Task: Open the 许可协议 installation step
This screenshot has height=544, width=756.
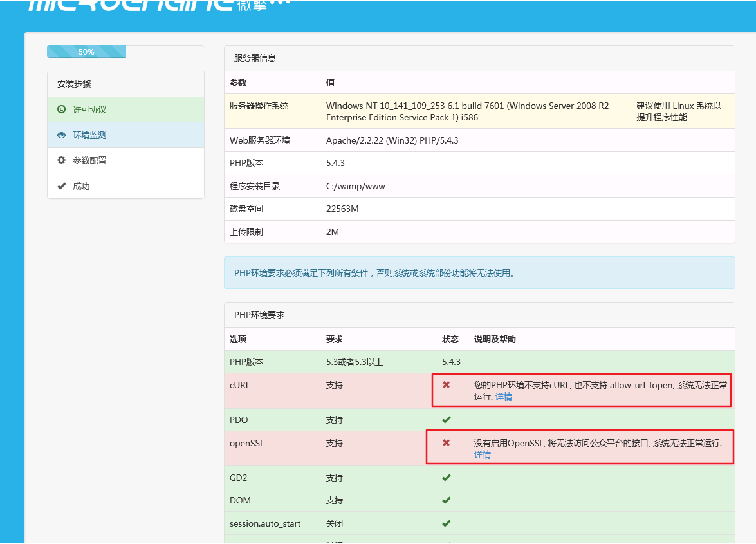Action: 126,109
